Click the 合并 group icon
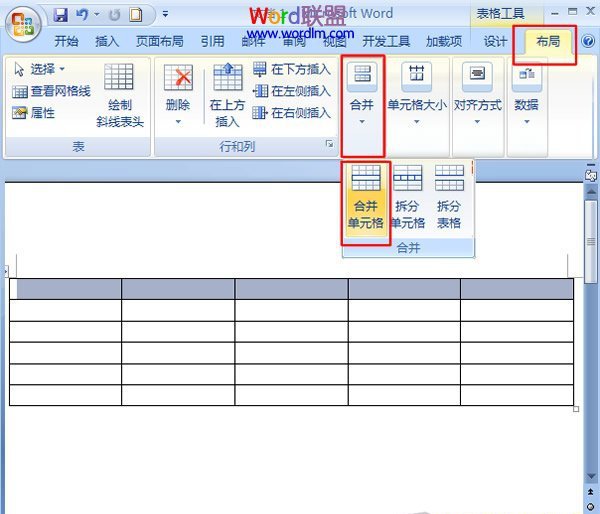 pyautogui.click(x=362, y=75)
